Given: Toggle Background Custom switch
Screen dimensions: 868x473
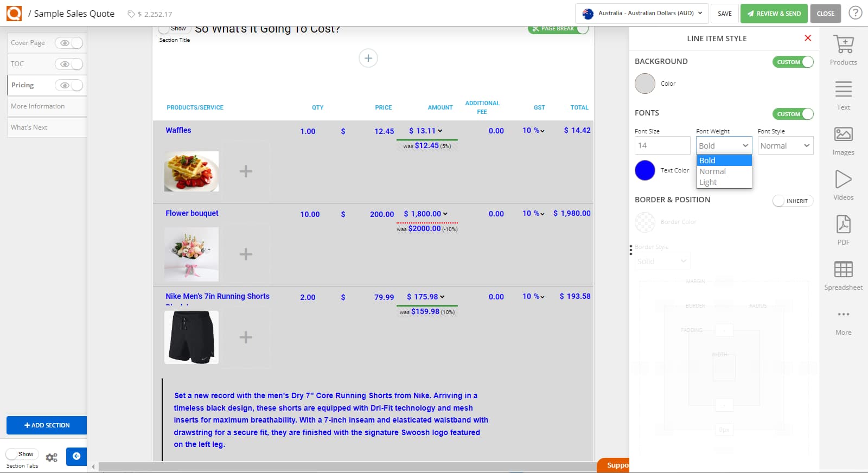Looking at the screenshot, I should [x=793, y=62].
